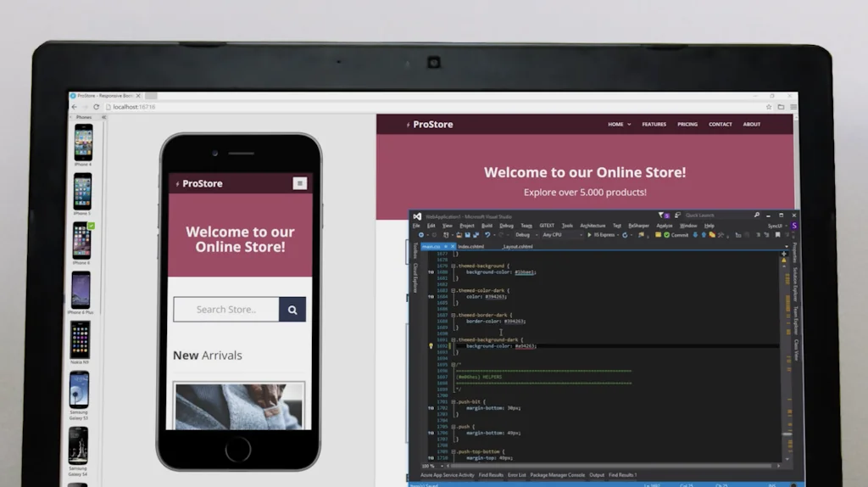Viewport: 868px width, 487px height.
Task: Open the browser hamburger menu
Action: pyautogui.click(x=793, y=107)
